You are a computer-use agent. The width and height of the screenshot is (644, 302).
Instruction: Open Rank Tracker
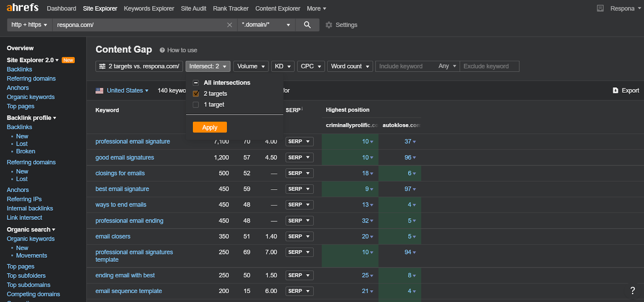click(231, 8)
